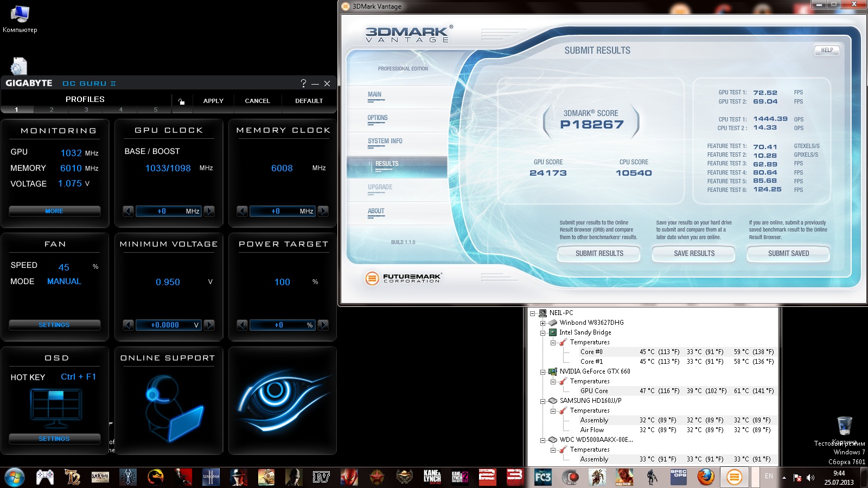Open the Fan panel Settings button

(x=54, y=325)
